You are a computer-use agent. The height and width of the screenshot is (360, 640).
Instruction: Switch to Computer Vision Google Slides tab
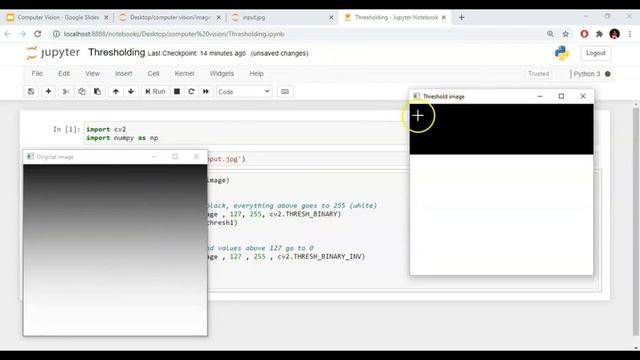[58, 18]
